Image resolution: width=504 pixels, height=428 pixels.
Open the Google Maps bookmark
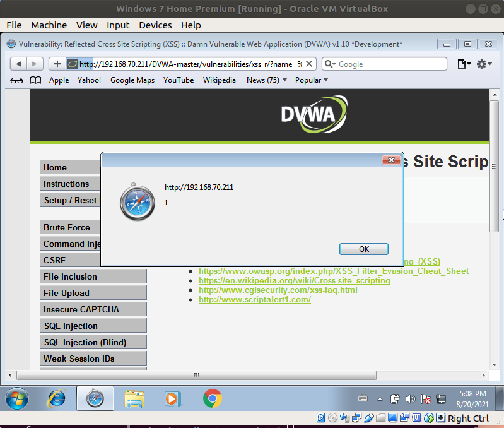click(132, 80)
